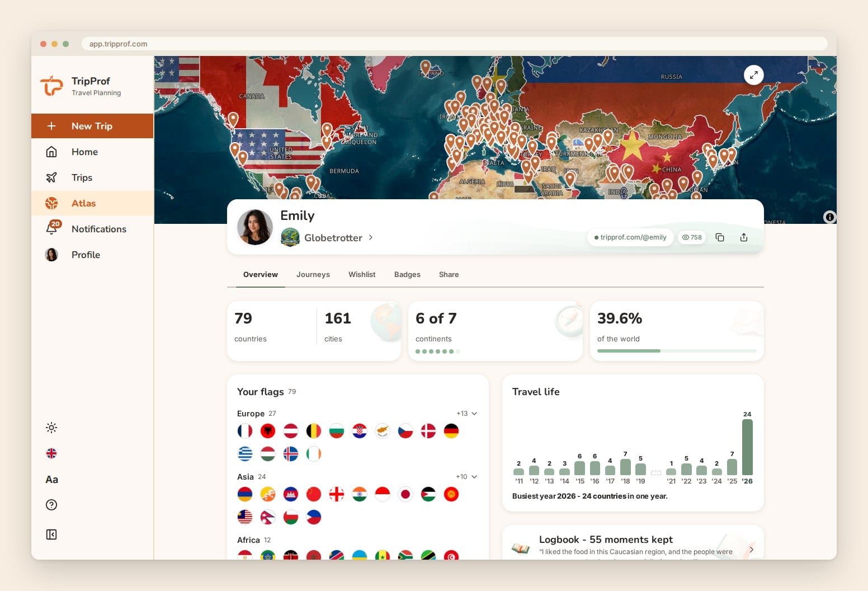Change language via the UK flag icon
The width and height of the screenshot is (868, 591).
click(x=51, y=453)
